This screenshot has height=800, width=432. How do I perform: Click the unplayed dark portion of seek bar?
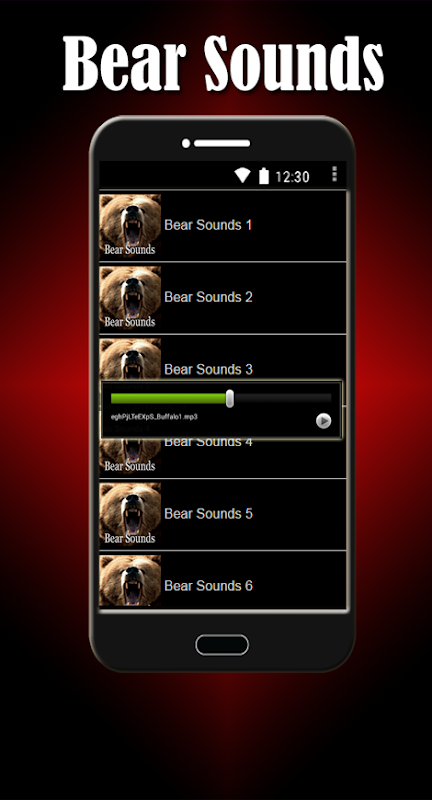click(283, 398)
